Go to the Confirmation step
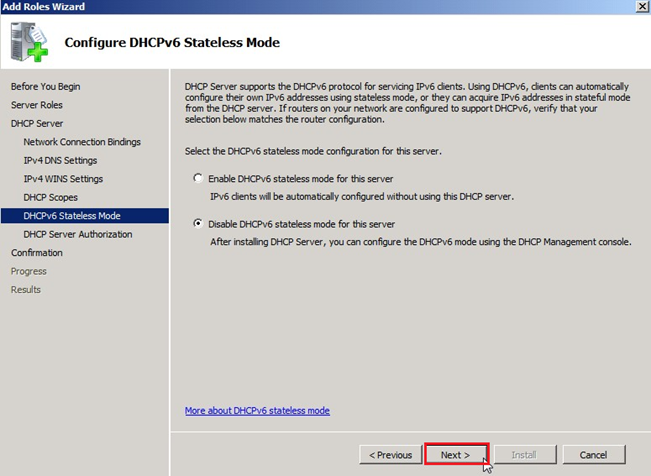651x476 pixels. pyautogui.click(x=37, y=253)
